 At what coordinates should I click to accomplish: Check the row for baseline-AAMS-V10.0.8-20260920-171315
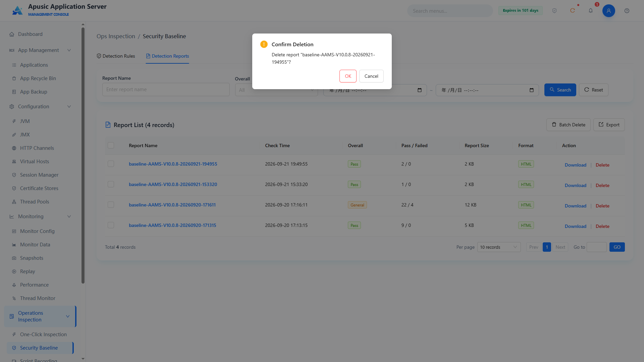coord(111,225)
